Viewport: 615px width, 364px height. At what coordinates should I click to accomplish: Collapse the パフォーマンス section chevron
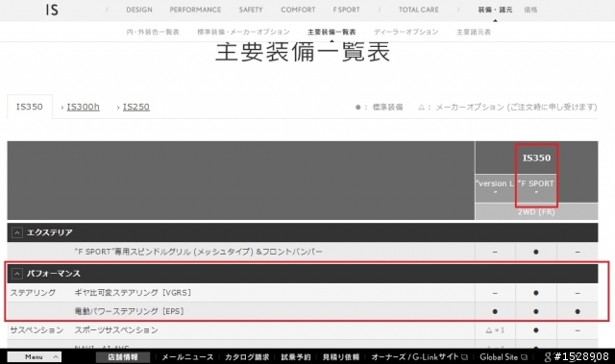(x=17, y=274)
